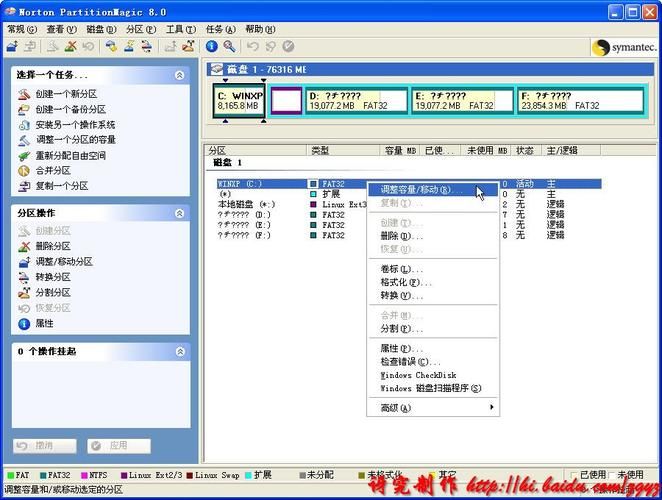Collapse the 分区操作 panel

(x=179, y=213)
